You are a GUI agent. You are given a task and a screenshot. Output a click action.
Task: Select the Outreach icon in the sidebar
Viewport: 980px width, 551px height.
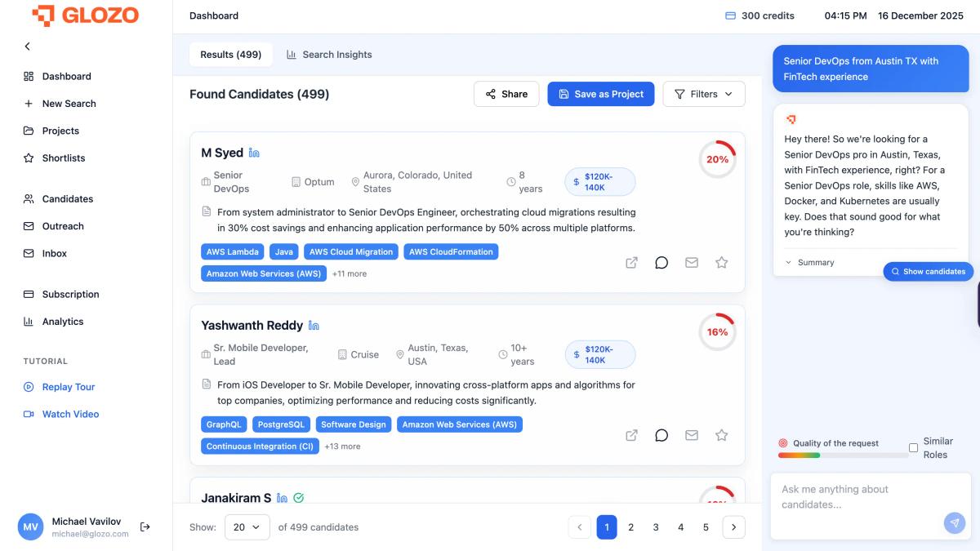tap(29, 226)
